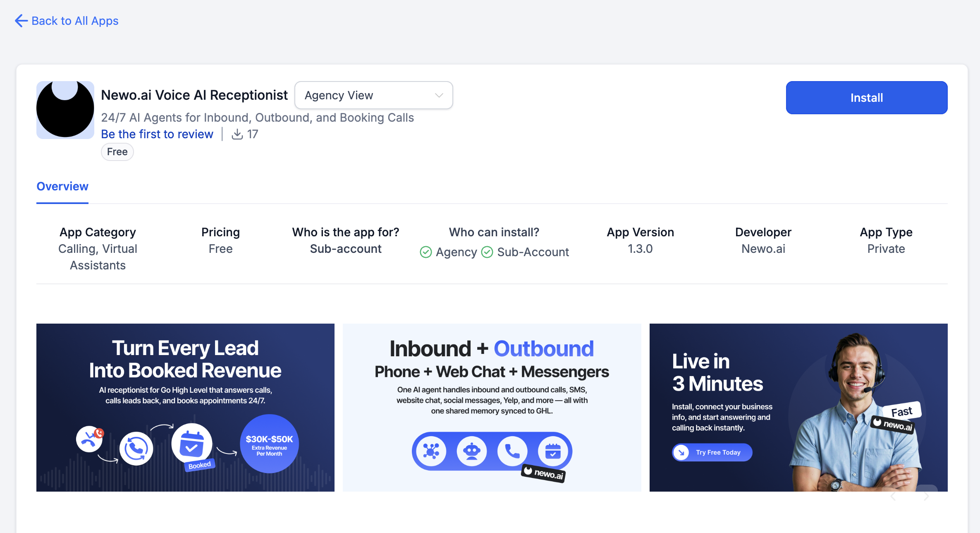Click the 'App Version' heading
This screenshot has width=980, height=533.
pyautogui.click(x=641, y=232)
